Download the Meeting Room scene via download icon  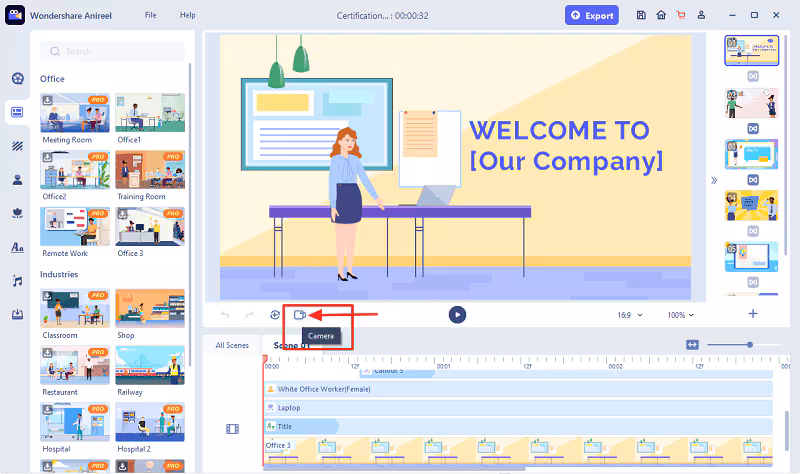tap(47, 100)
